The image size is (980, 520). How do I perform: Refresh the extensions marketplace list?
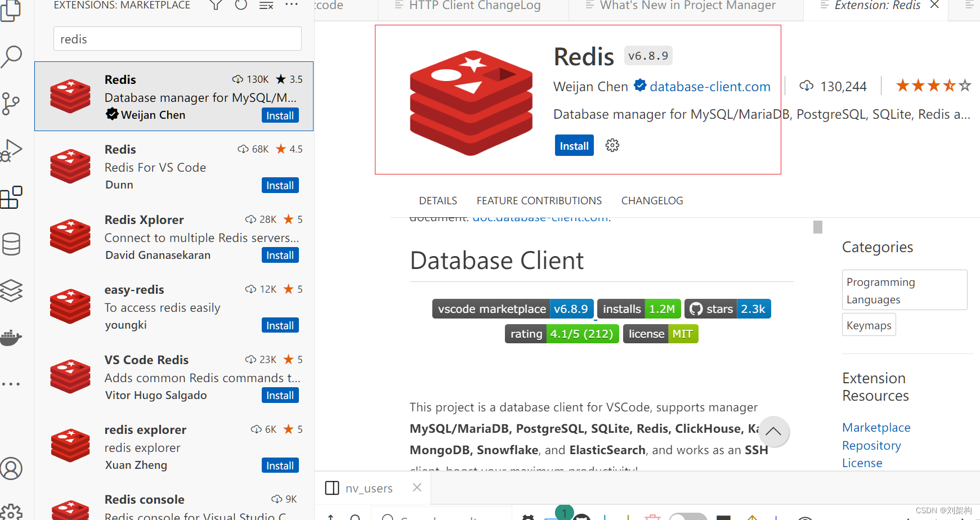click(x=241, y=6)
